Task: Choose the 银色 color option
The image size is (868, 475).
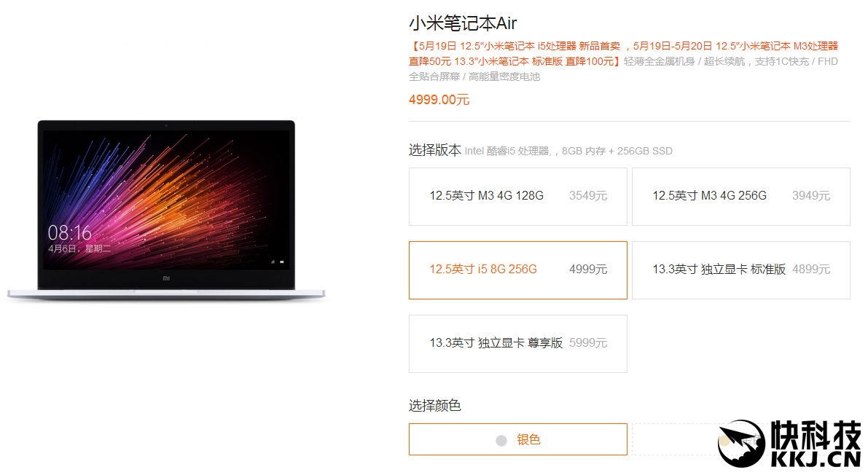Action: [517, 439]
